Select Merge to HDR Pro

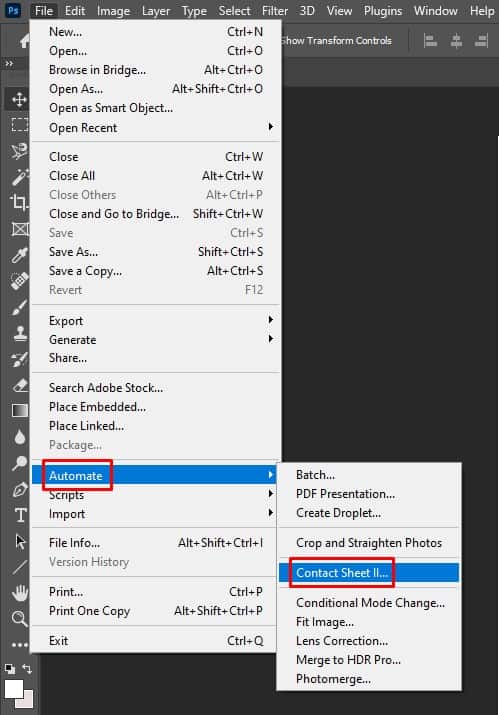pyautogui.click(x=369, y=660)
